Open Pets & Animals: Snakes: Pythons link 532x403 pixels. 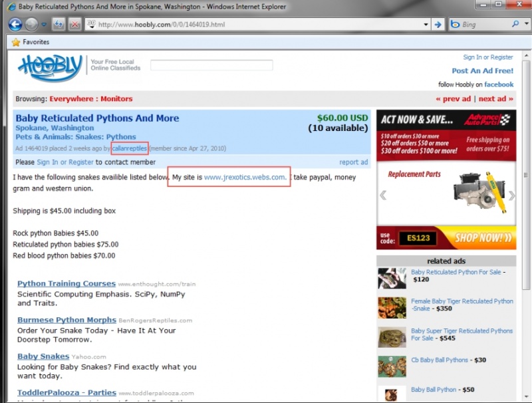pos(76,137)
